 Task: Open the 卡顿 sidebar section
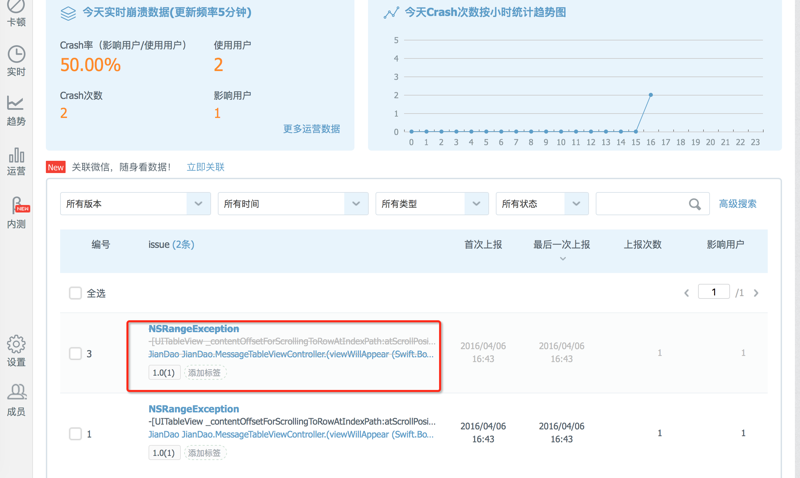coord(16,13)
